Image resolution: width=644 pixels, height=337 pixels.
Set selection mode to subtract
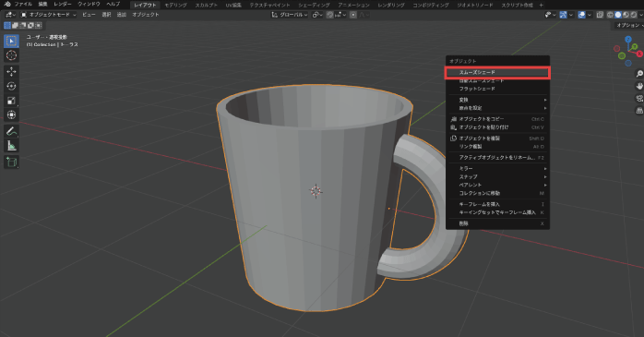click(x=22, y=26)
